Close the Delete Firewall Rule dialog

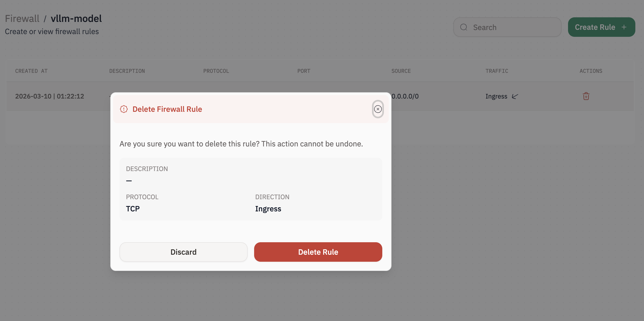(x=378, y=109)
